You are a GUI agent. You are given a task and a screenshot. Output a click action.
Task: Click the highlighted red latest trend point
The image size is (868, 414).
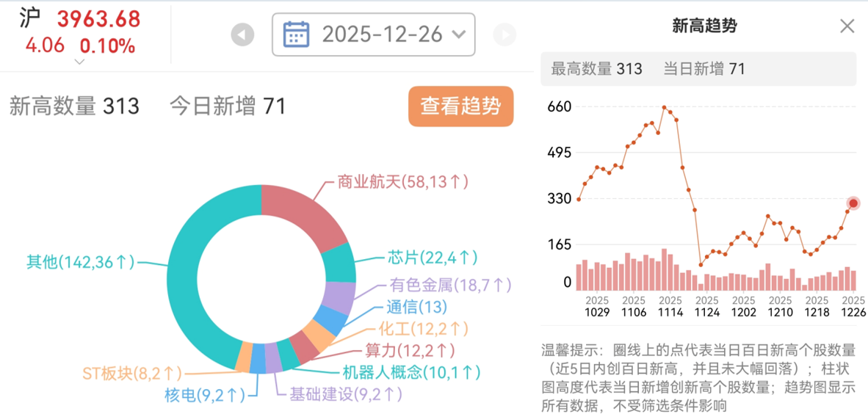[853, 203]
